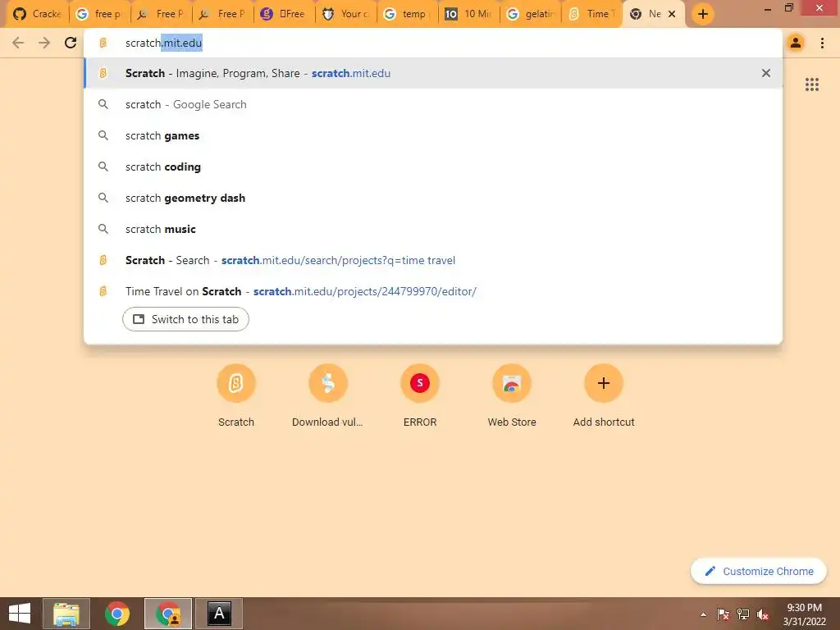Screen dimensions: 840x630
Task: Click the Add shortcut tile
Action: point(603,396)
